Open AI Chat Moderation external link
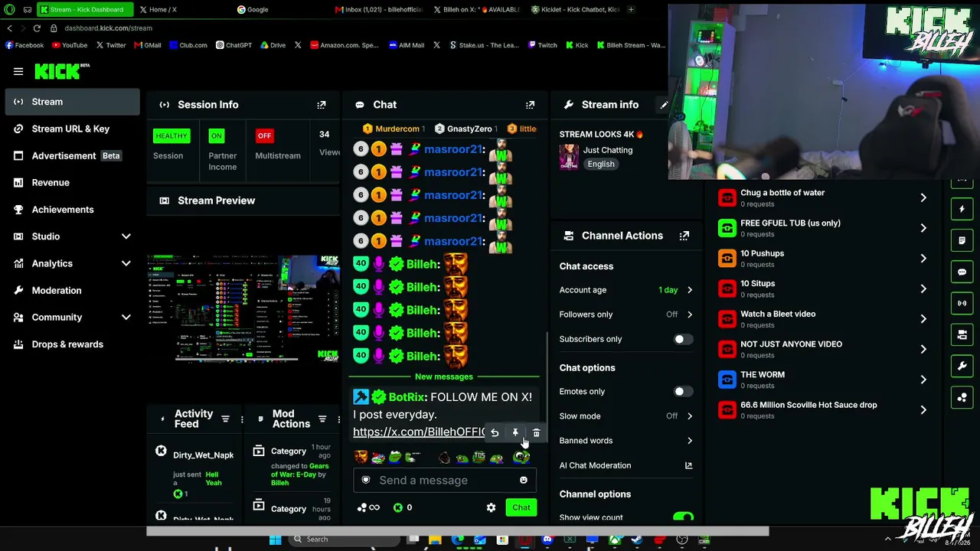Viewport: 980px width, 551px height. coord(688,465)
